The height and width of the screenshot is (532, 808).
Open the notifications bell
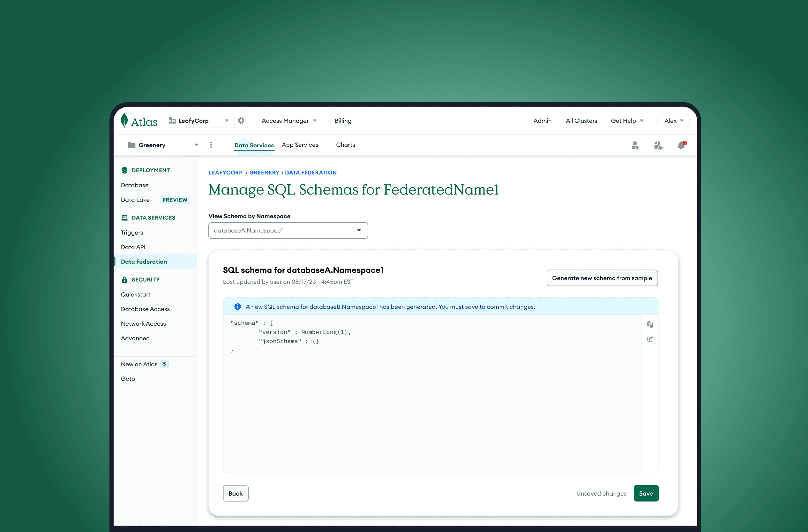(681, 145)
